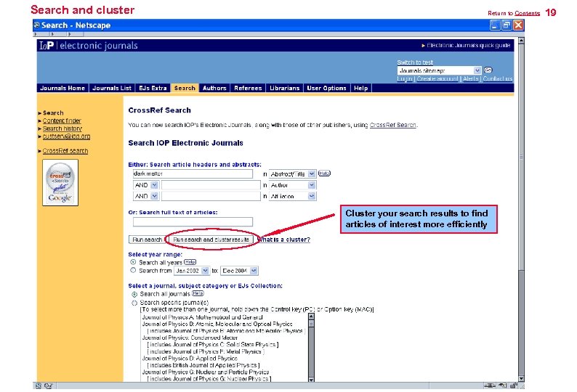The width and height of the screenshot is (577, 392).
Task: Select Journal of Physics A: Mathematical and General
Action: point(203,317)
